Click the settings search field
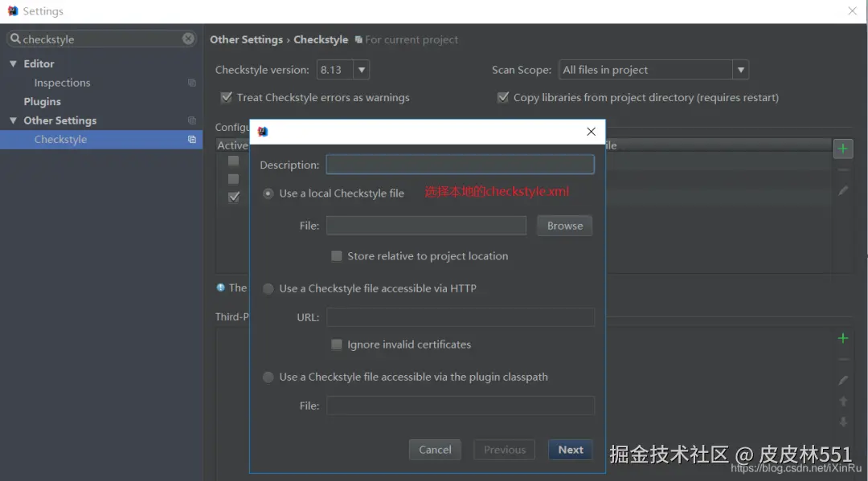This screenshot has height=481, width=868. click(101, 39)
